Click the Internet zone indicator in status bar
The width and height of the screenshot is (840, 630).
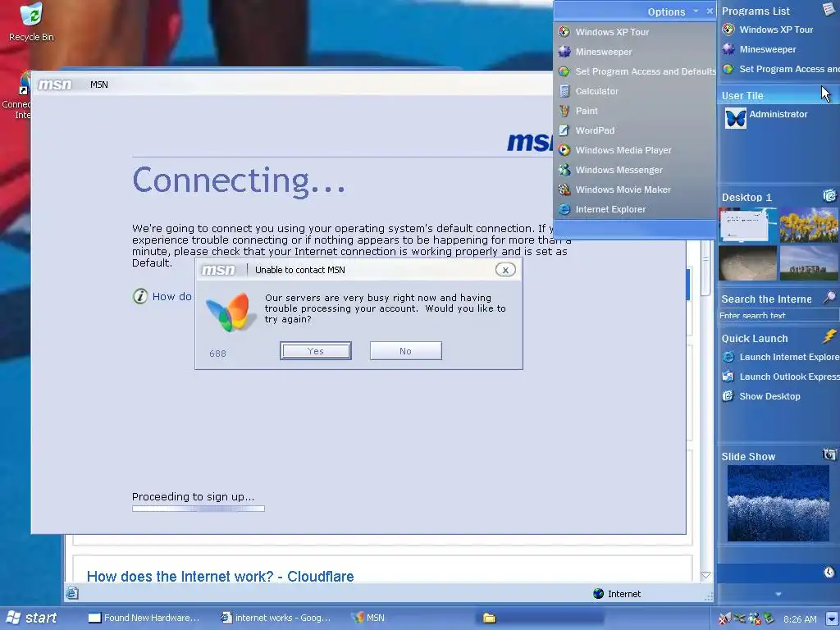point(617,594)
